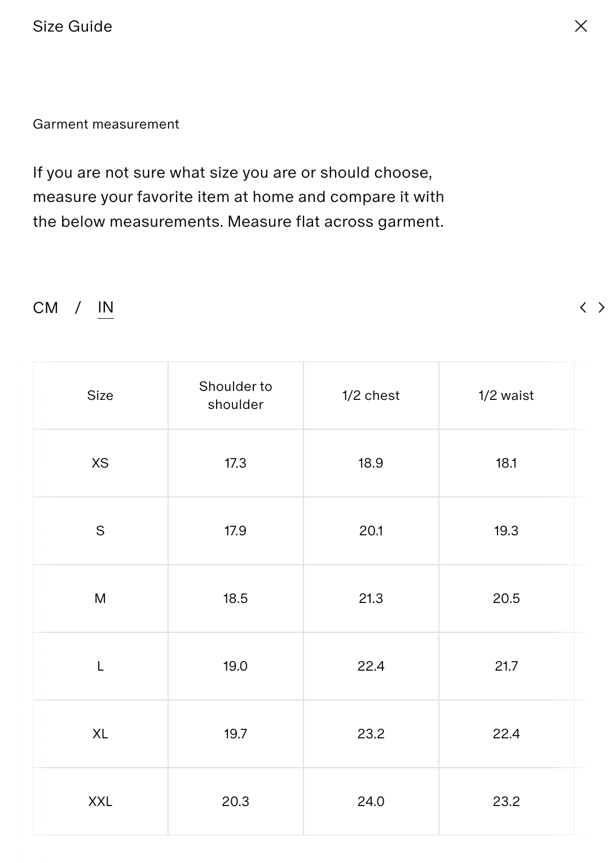Click the right arrow to scroll table forward
The height and width of the screenshot is (863, 616).
tap(601, 307)
